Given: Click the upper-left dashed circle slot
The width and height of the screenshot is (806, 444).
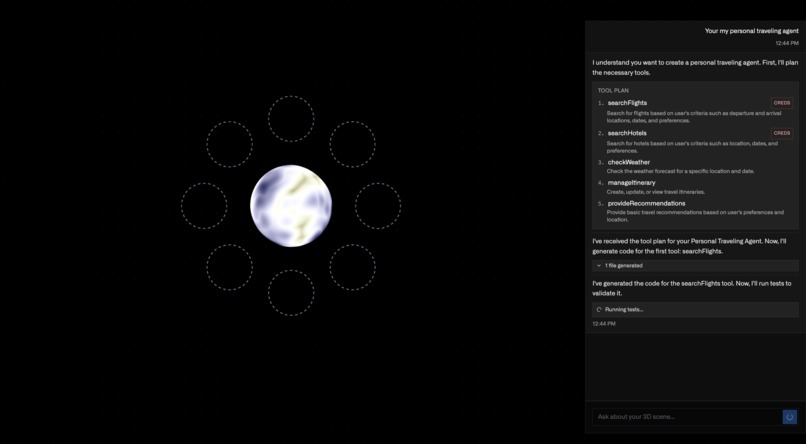Looking at the screenshot, I should pos(229,144).
